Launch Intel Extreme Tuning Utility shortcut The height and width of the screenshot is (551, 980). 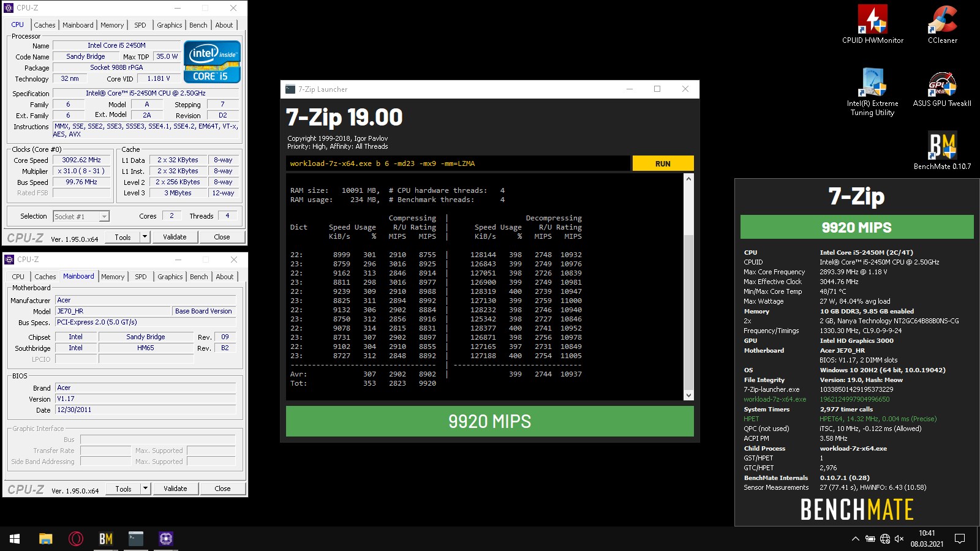(872, 92)
